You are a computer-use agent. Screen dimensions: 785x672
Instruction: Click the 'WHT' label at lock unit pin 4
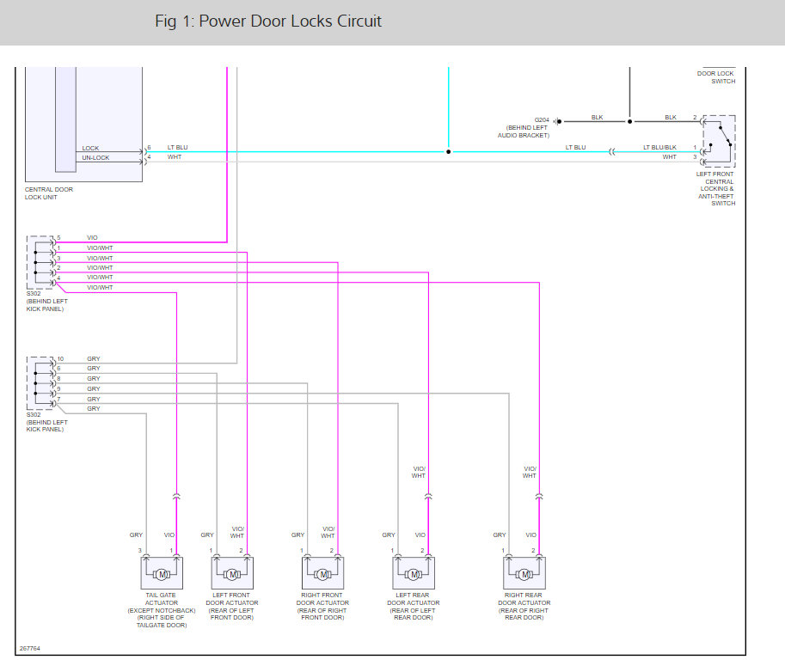(175, 156)
